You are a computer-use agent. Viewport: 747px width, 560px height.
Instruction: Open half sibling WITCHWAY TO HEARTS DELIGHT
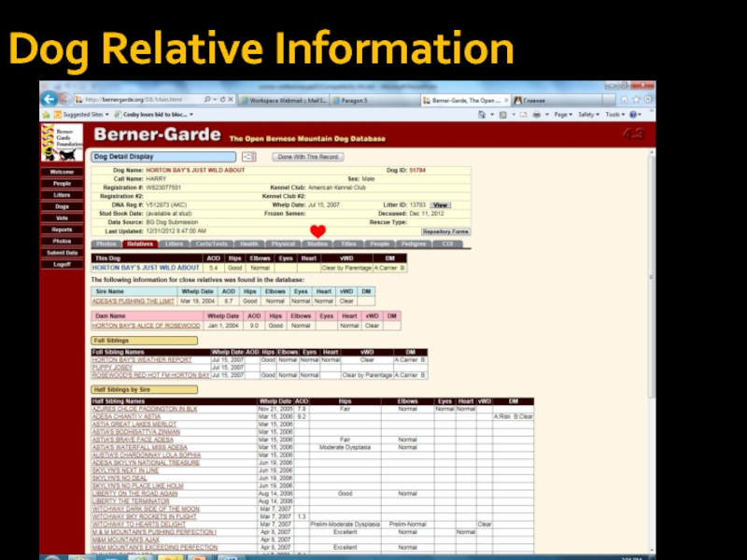point(138,525)
